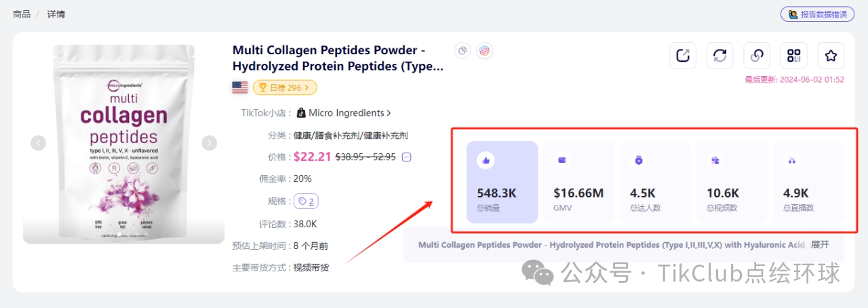Click the chain link icon button
Viewport: 868px width, 308px height.
click(757, 56)
